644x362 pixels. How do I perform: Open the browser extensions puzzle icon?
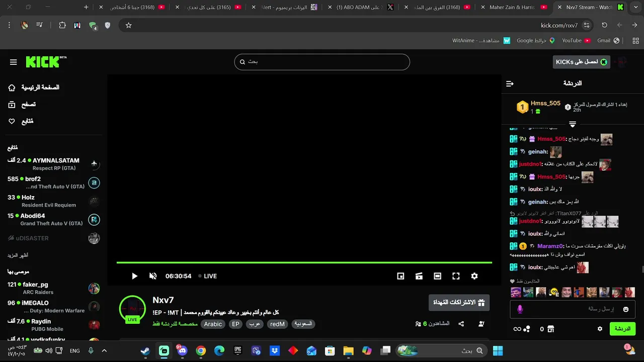(62, 25)
